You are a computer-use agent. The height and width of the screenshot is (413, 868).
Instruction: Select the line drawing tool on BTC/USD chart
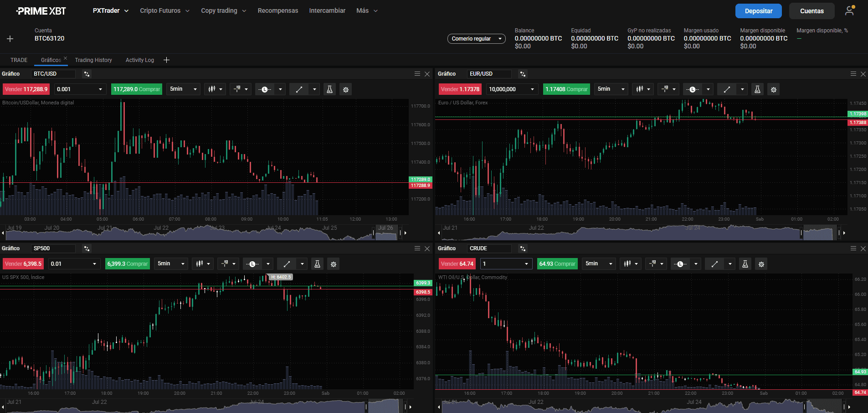(x=299, y=89)
